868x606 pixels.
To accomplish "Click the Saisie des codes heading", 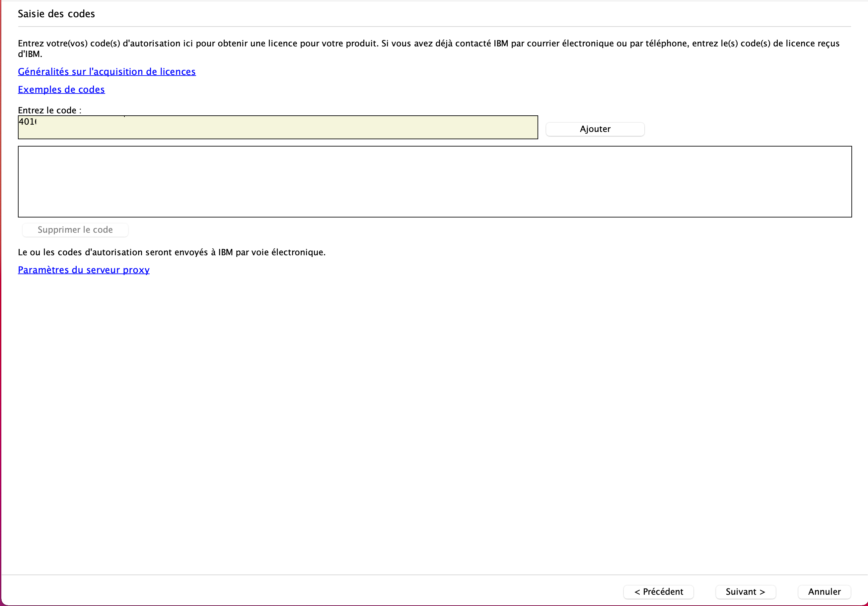I will tap(56, 14).
